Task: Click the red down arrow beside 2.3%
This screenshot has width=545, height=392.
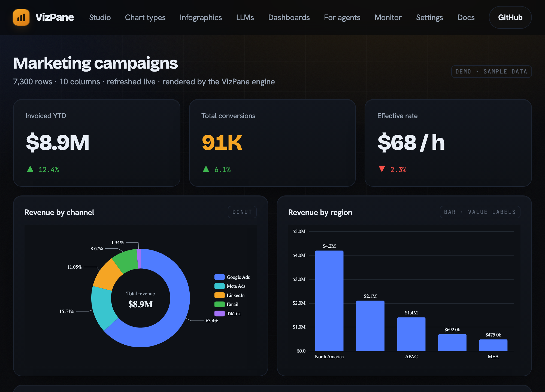Action: pyautogui.click(x=382, y=169)
